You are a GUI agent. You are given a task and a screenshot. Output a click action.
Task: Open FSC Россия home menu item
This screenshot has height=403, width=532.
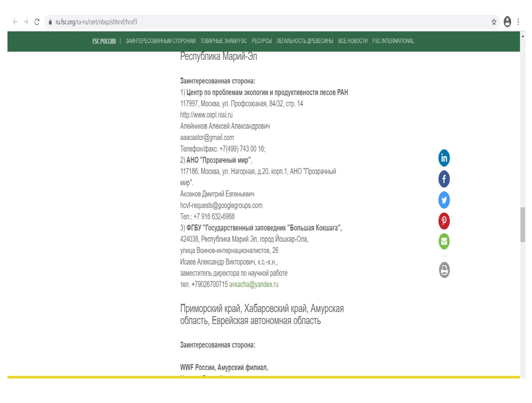pyautogui.click(x=104, y=41)
